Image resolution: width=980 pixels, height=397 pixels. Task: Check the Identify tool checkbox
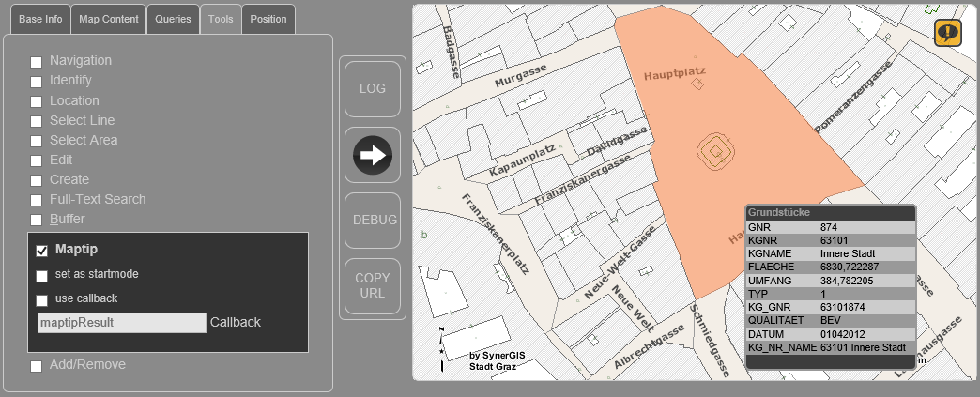37,82
